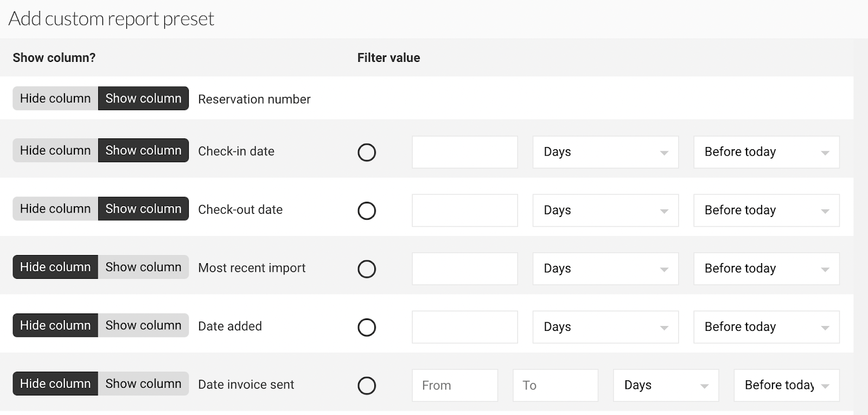This screenshot has width=868, height=415.
Task: Show the Date added column
Action: (143, 325)
